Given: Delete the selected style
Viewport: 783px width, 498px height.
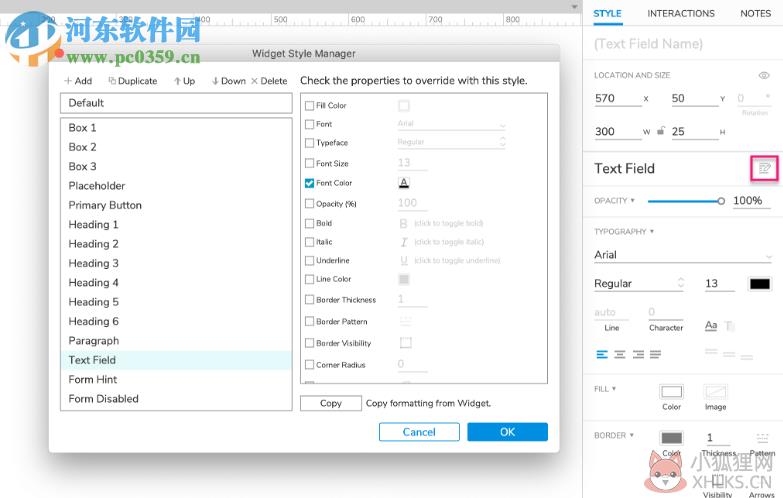Looking at the screenshot, I should click(x=269, y=81).
